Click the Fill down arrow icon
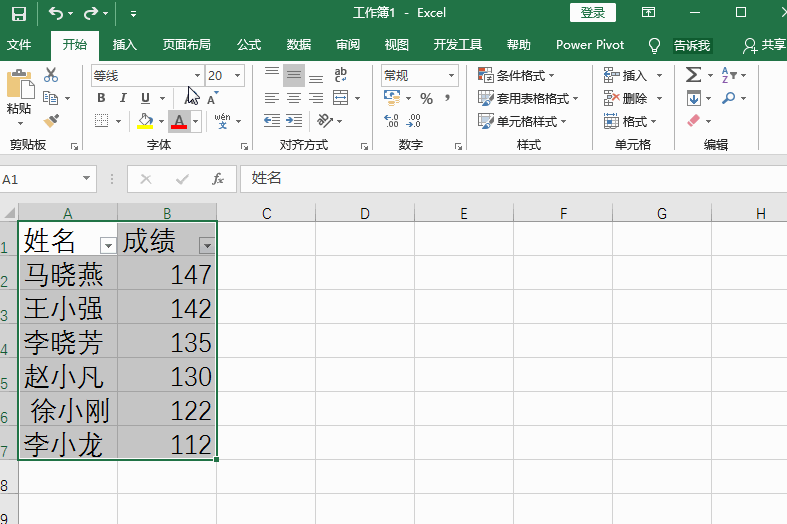787x524 pixels. (694, 98)
